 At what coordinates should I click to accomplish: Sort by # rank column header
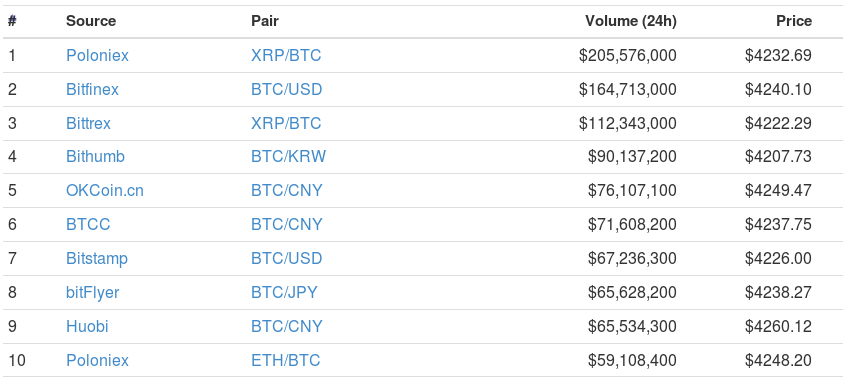12,21
